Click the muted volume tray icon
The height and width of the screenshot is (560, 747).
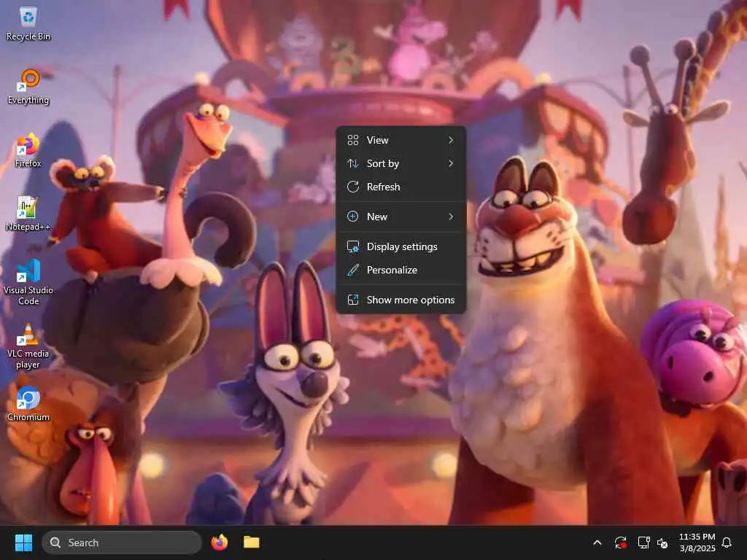[x=662, y=542]
